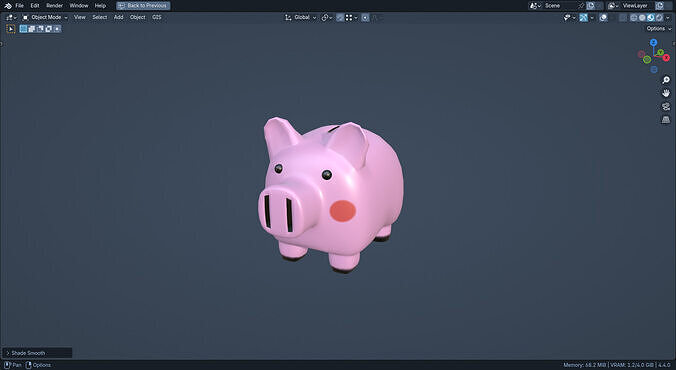
Task: Expand the Options dropdown
Action: point(659,28)
